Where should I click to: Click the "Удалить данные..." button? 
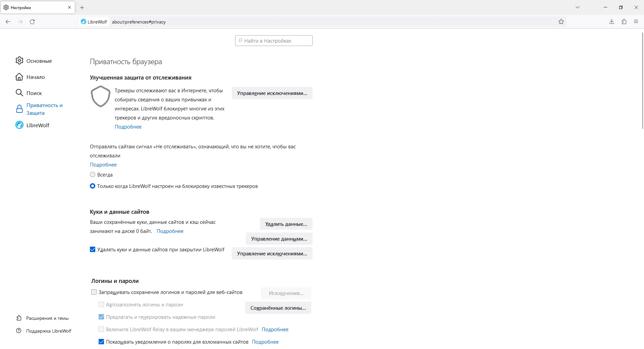[x=286, y=224]
